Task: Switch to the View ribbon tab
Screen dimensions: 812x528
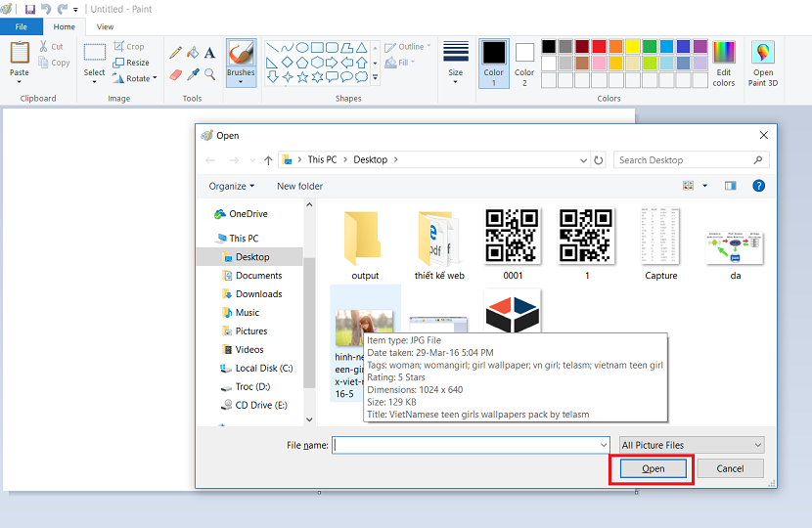Action: pos(105,27)
